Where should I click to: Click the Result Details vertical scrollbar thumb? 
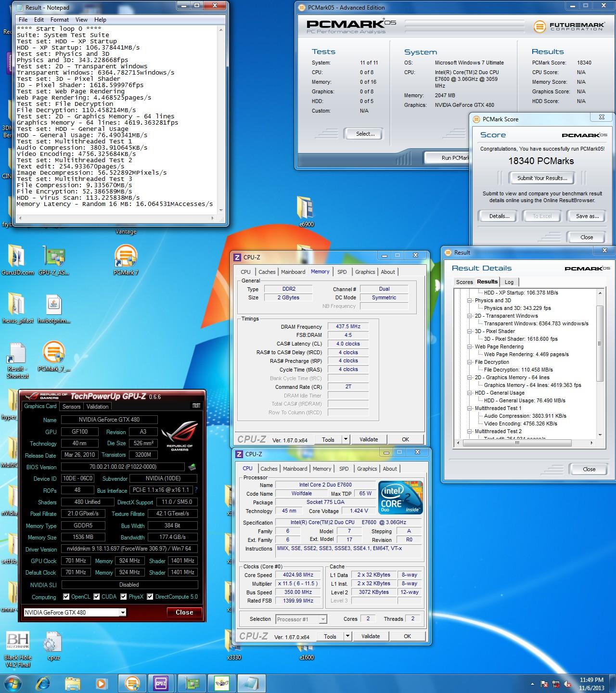pos(600,343)
